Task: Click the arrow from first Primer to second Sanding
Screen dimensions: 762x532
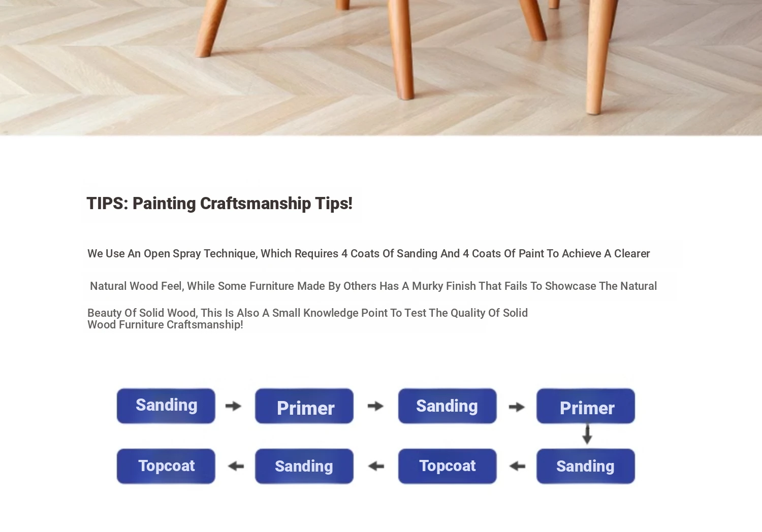Action: (x=375, y=406)
